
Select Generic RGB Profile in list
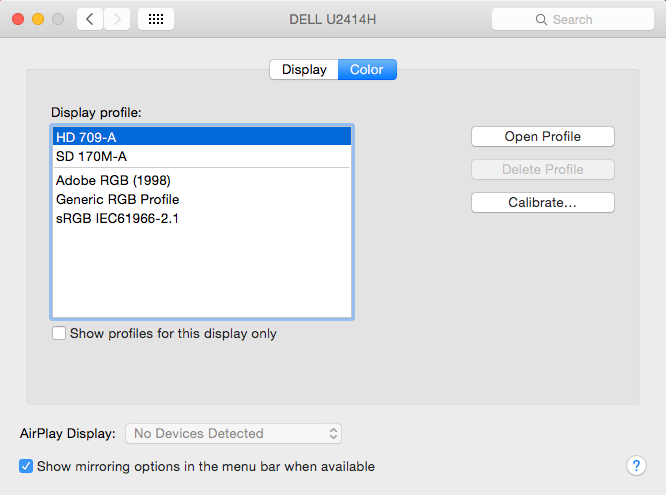202,199
